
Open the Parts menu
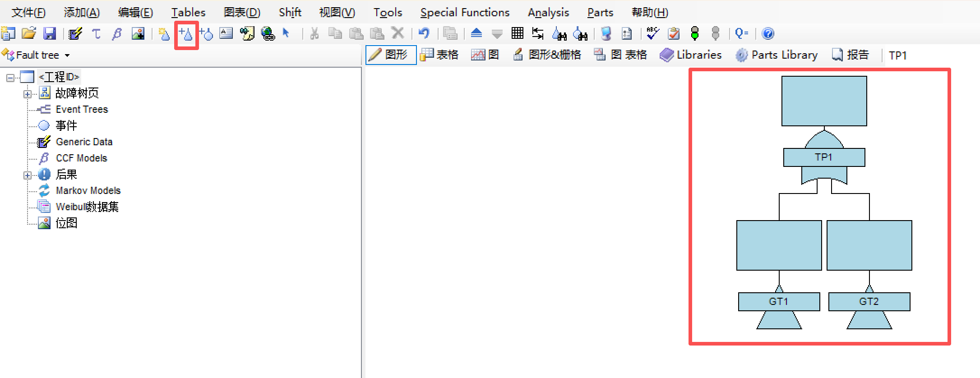[x=600, y=12]
